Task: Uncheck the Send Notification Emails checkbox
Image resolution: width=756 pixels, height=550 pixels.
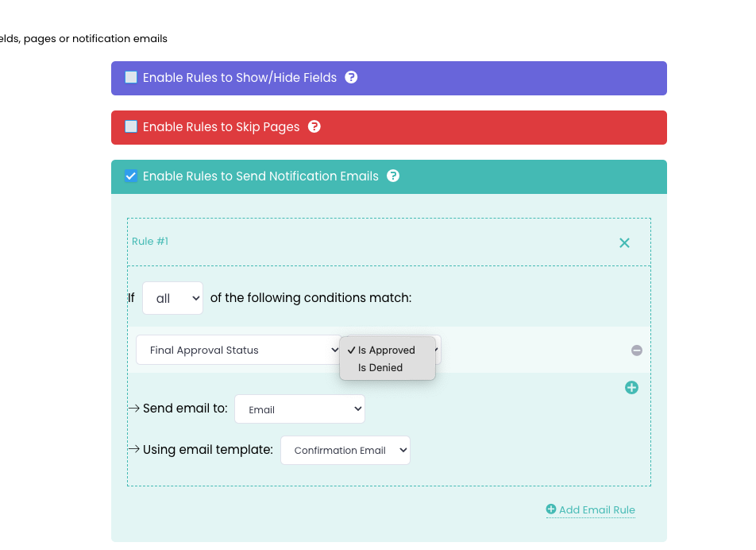Action: [x=131, y=176]
